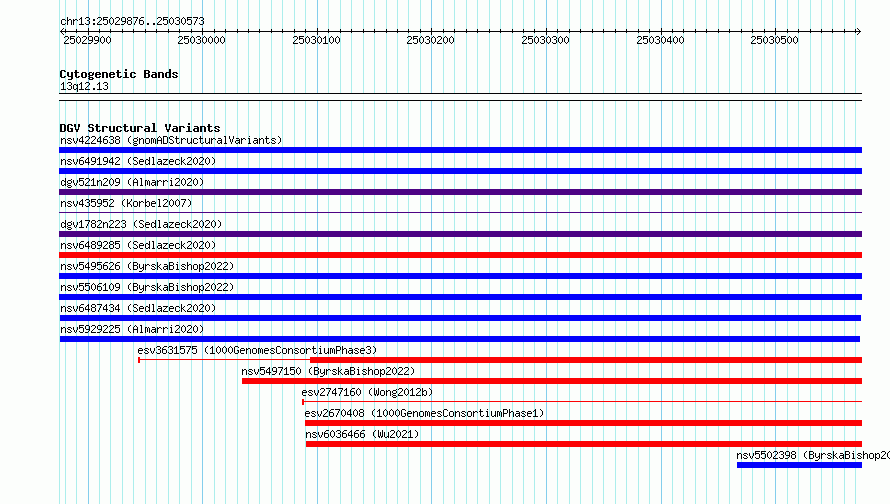890x504 pixels.
Task: Click the 25030300 ruler position label
Action: 545,40
